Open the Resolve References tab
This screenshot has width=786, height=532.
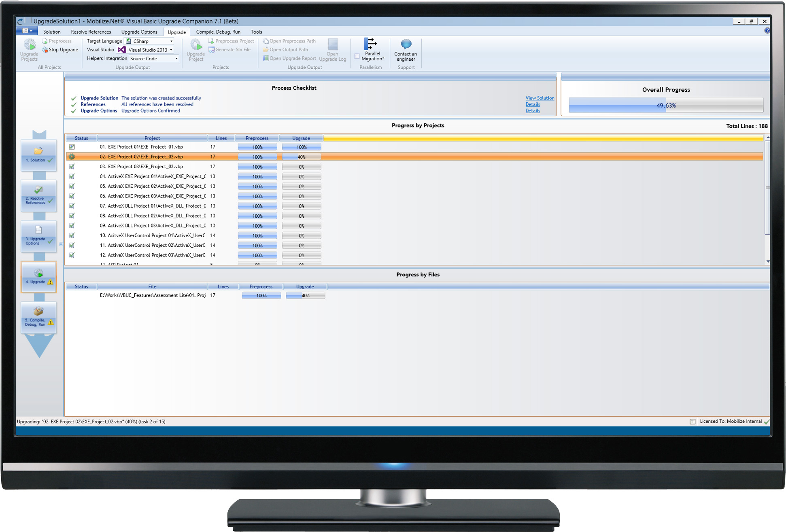pyautogui.click(x=91, y=32)
